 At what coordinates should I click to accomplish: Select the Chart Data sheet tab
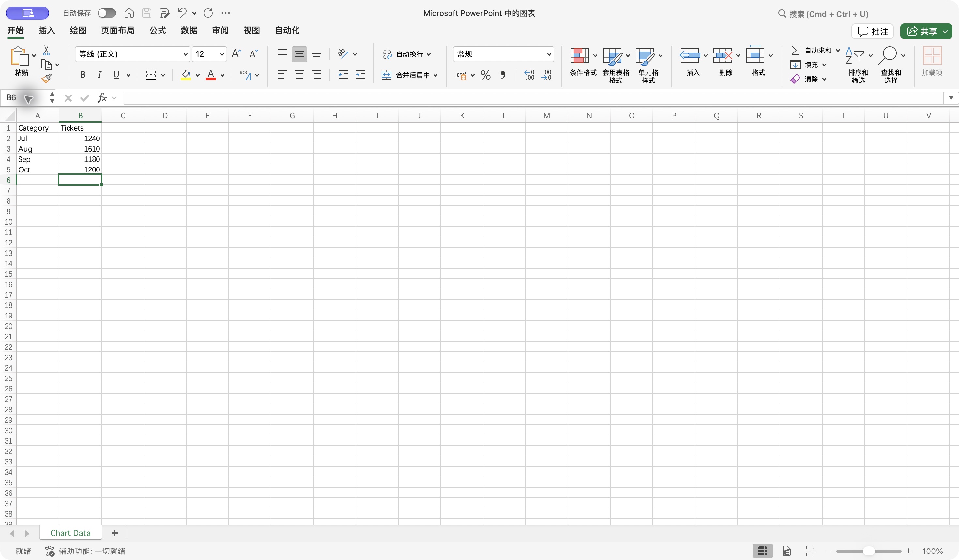[x=70, y=533]
